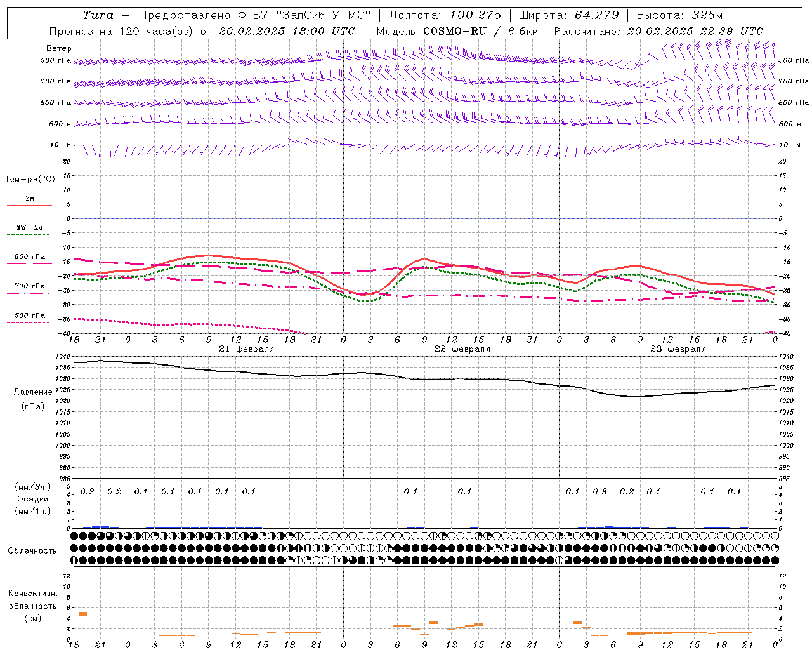Click the "Давление" pressure panel label
This screenshot has height=650, width=812.
click(x=33, y=392)
